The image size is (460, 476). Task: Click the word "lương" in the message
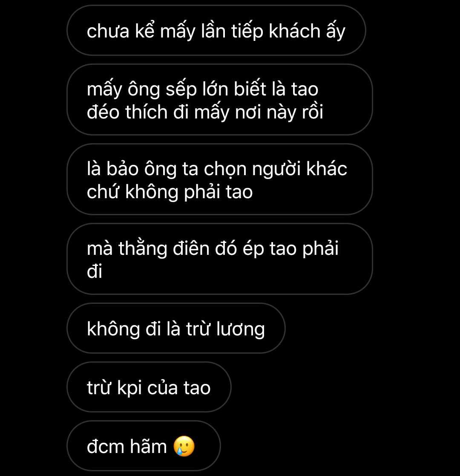(x=241, y=329)
